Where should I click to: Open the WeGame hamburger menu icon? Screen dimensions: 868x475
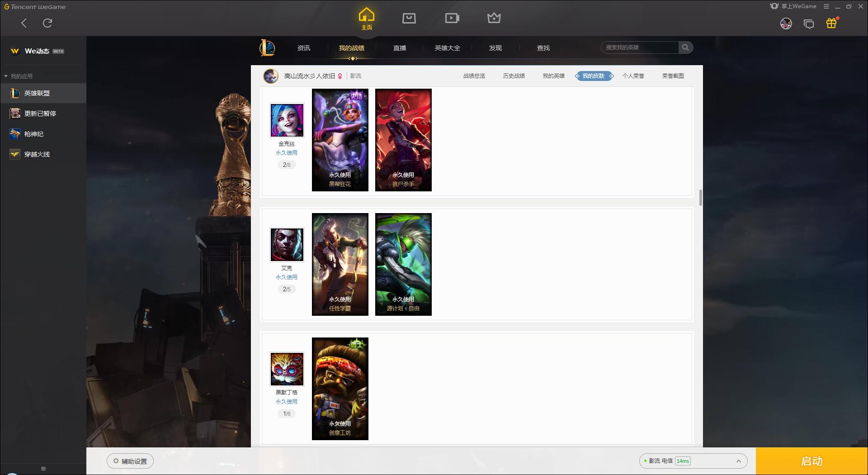tap(826, 6)
